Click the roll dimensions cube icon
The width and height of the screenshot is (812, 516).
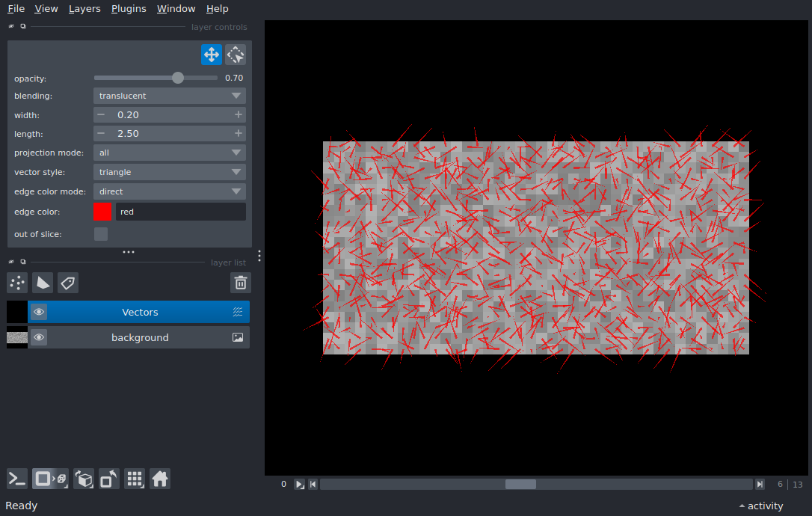[x=84, y=479]
